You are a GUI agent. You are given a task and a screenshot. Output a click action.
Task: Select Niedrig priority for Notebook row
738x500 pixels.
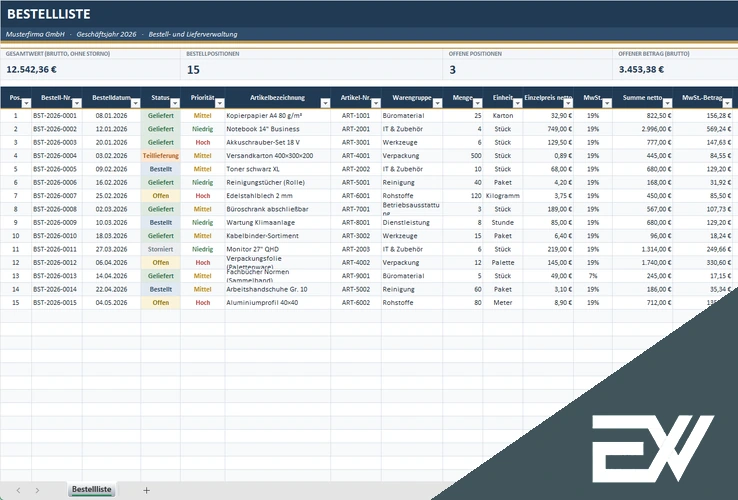click(x=203, y=129)
